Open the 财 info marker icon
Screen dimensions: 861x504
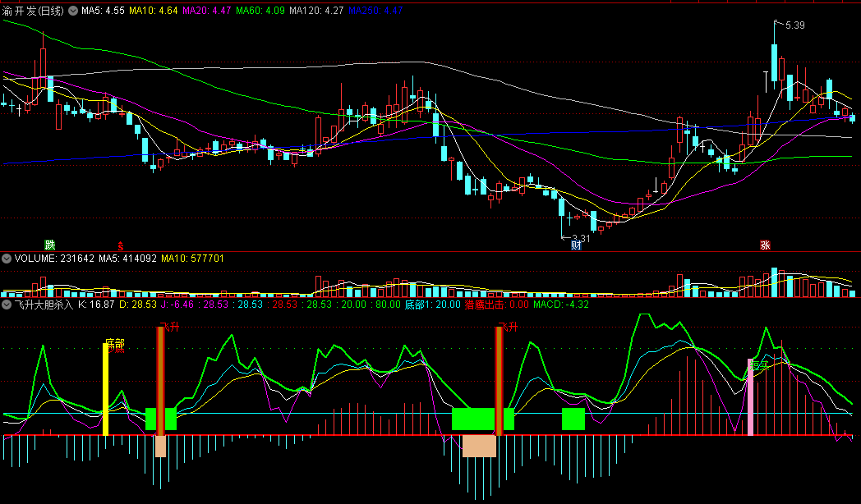coord(576,245)
